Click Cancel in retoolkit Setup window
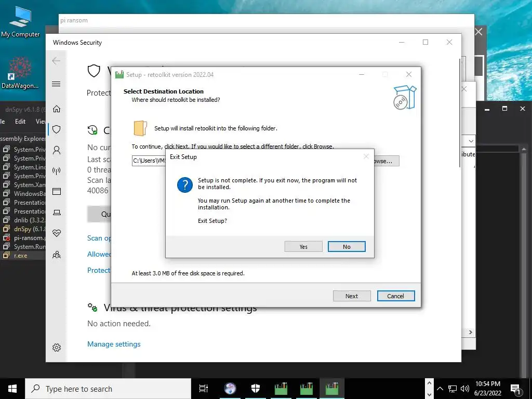532x399 pixels. pos(395,296)
